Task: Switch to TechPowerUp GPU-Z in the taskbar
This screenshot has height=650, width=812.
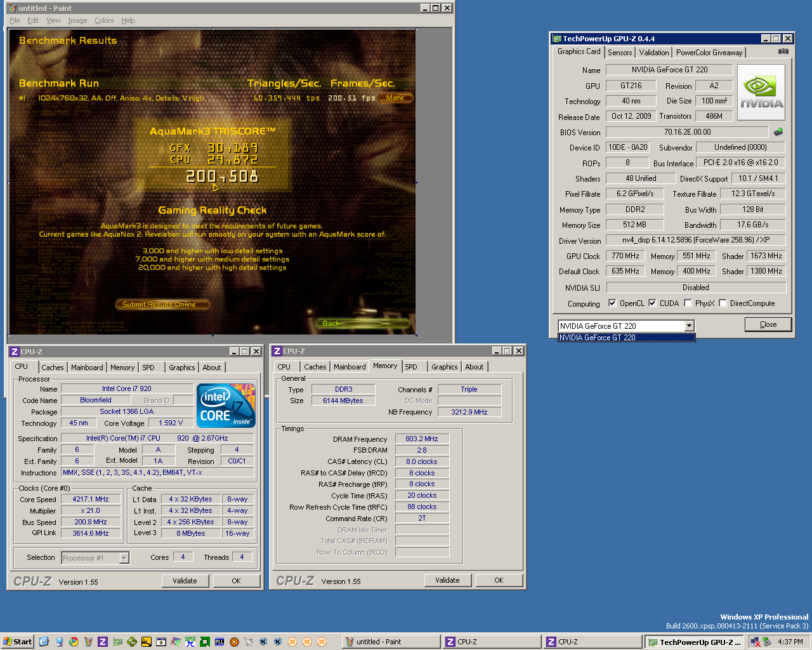Action: coord(693,642)
